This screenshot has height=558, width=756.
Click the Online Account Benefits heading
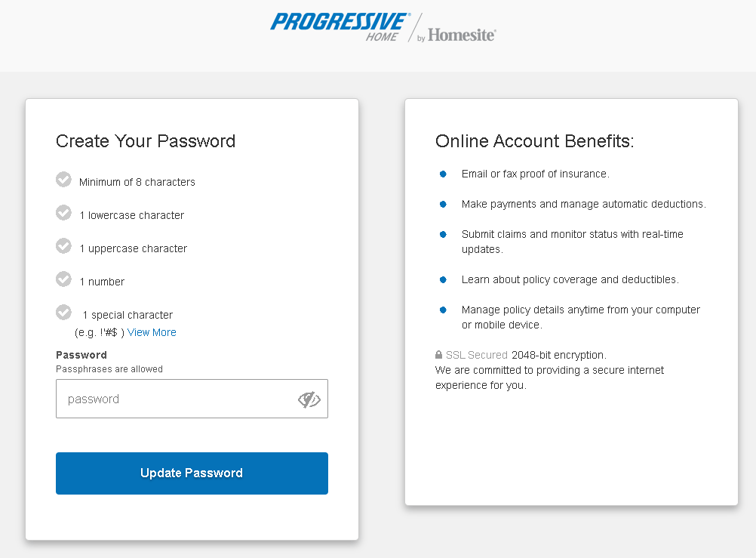[x=535, y=141]
